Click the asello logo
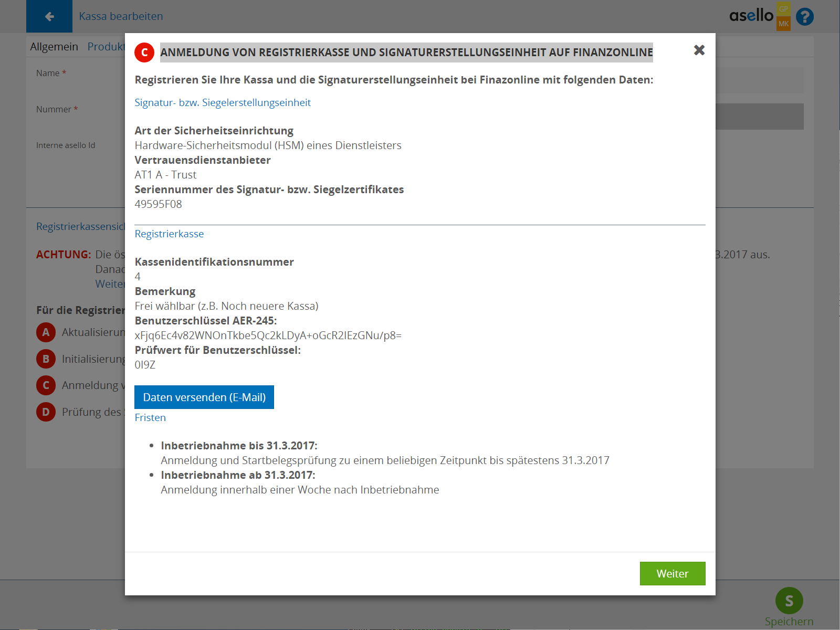 pyautogui.click(x=751, y=16)
